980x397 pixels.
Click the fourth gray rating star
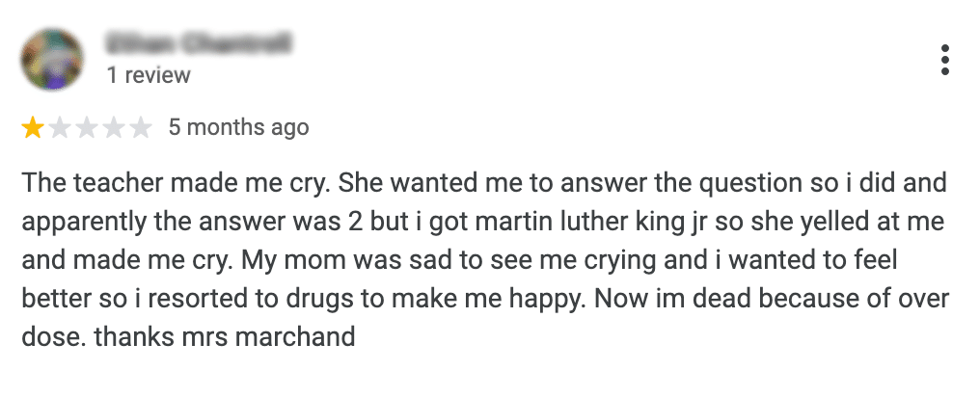pos(114,127)
